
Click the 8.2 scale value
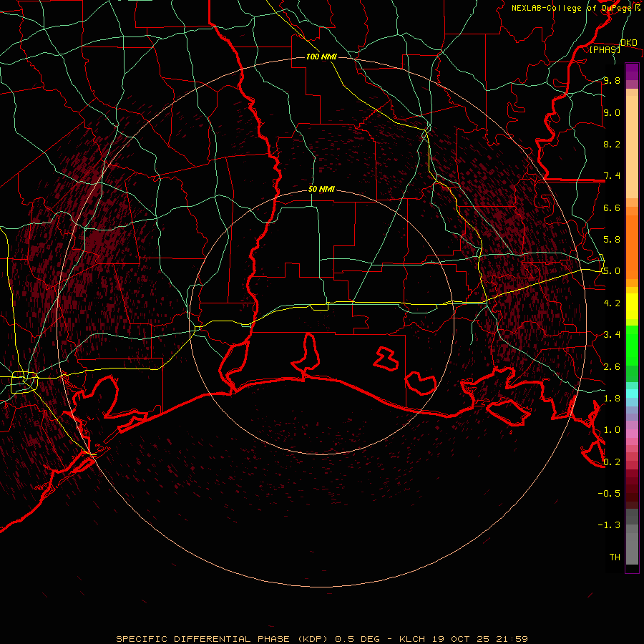pyautogui.click(x=612, y=144)
